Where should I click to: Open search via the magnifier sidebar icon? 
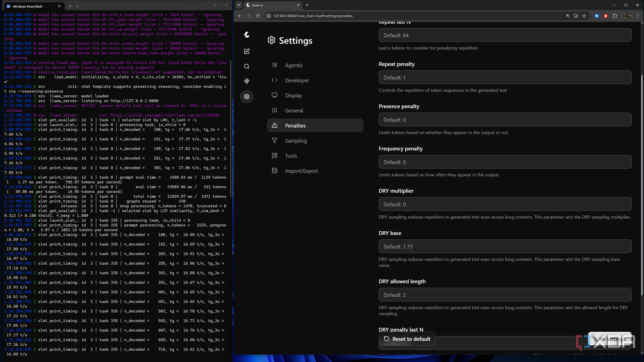click(x=247, y=66)
